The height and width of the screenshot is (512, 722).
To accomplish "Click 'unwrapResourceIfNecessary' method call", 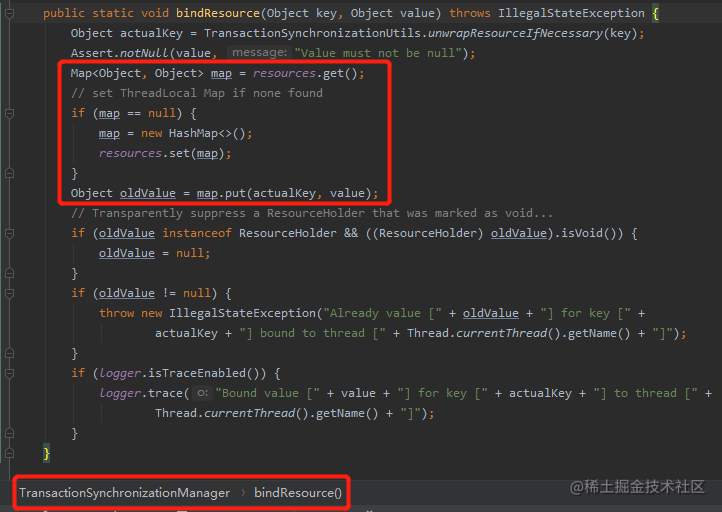I will coord(515,34).
